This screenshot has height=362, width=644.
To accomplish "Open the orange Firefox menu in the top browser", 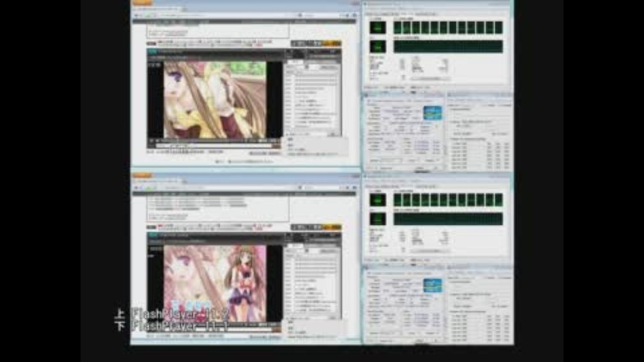I will click(142, 3).
